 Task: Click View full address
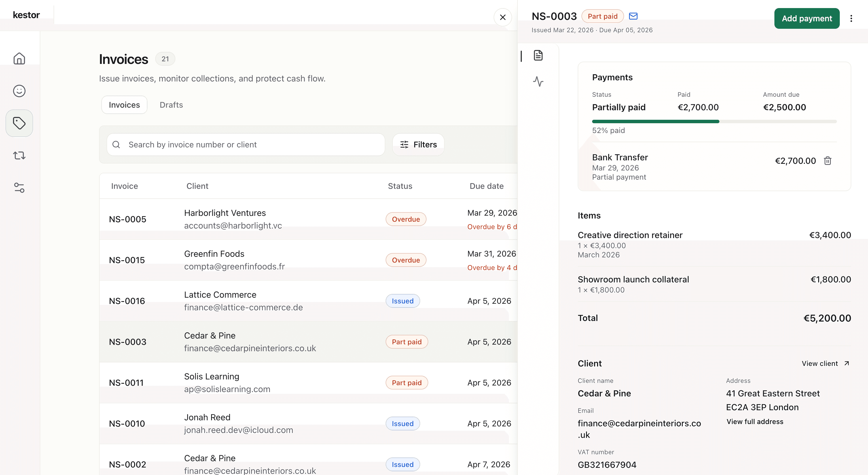pyautogui.click(x=755, y=421)
